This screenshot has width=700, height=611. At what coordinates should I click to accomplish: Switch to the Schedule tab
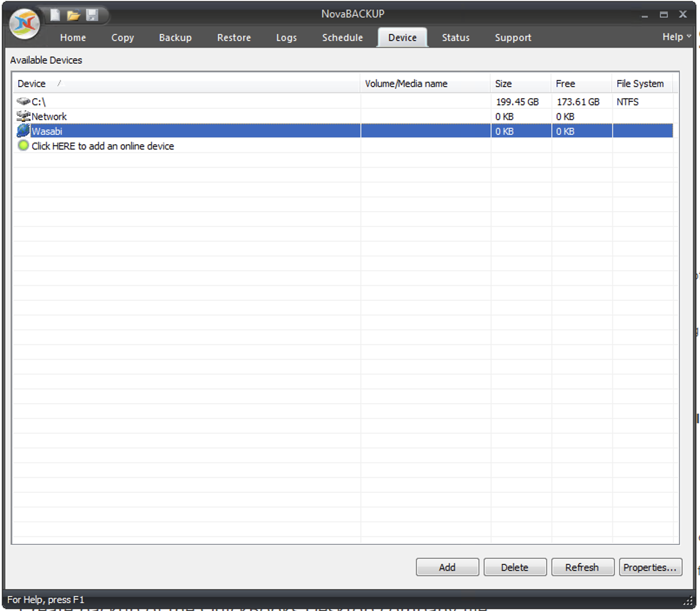[x=342, y=38]
